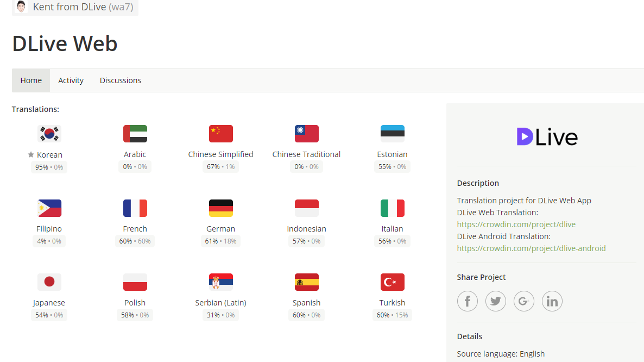Click Japanese progress 54% • 0%
Screen dimensions: 644x362
click(x=49, y=315)
